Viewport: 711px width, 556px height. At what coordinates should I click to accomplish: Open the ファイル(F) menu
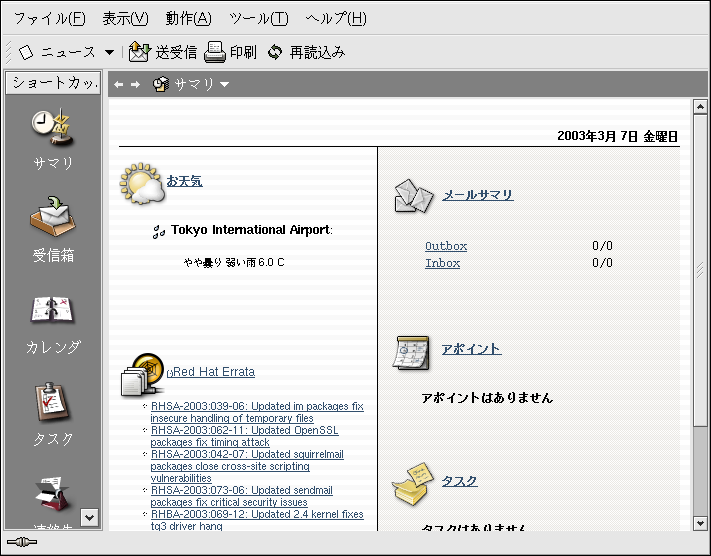coord(49,18)
